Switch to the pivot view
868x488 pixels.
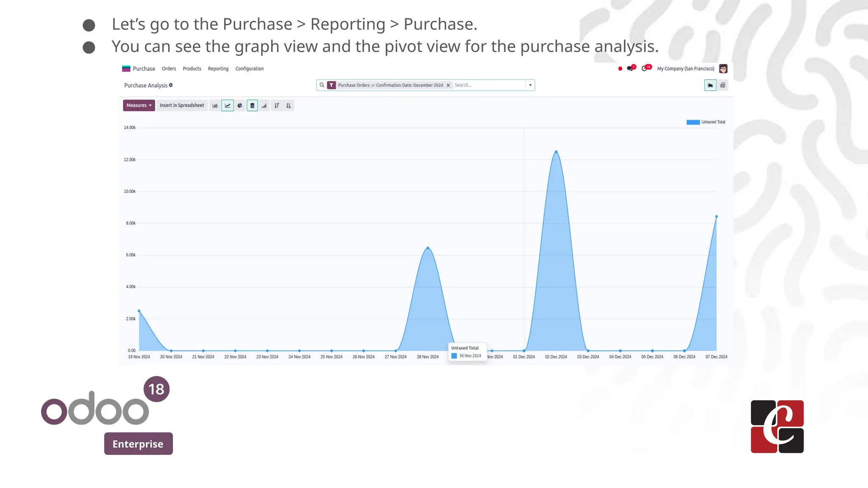[x=723, y=85]
